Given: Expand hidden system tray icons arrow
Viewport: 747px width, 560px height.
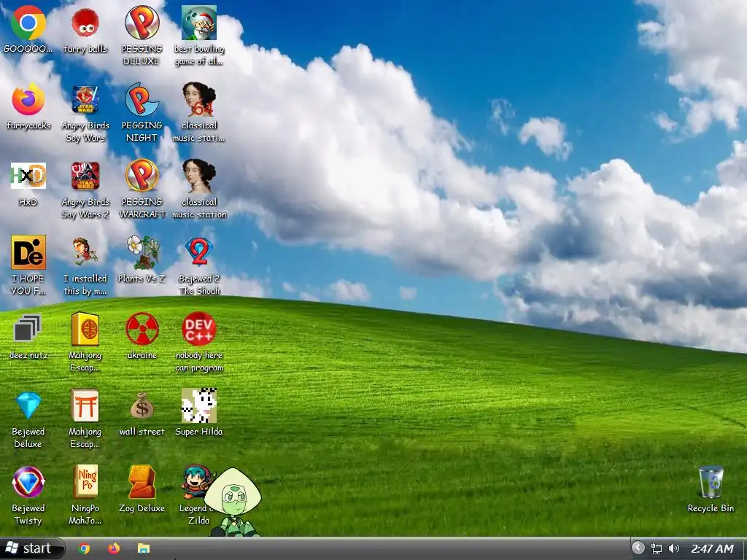Looking at the screenshot, I should 638,548.
